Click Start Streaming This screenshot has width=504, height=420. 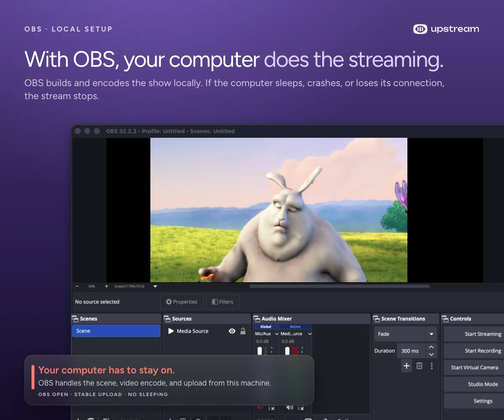(x=474, y=334)
